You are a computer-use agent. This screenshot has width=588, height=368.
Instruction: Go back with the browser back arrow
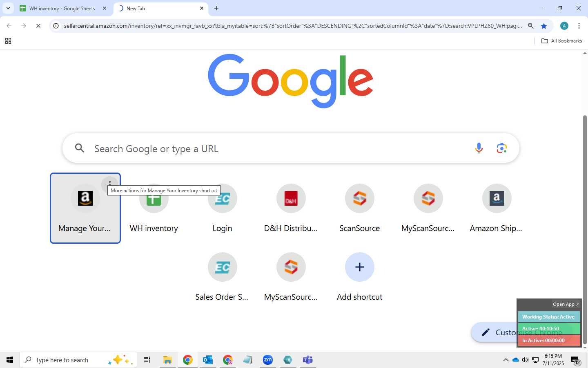pos(9,26)
